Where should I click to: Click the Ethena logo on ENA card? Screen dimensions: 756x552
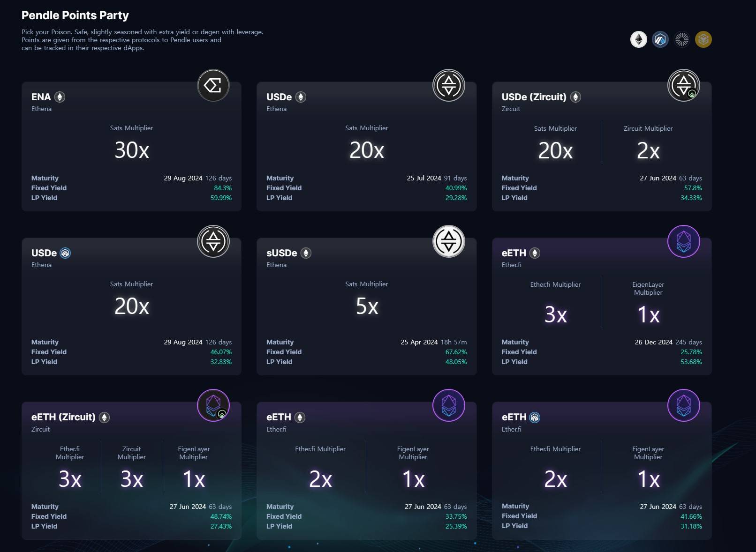click(x=213, y=85)
